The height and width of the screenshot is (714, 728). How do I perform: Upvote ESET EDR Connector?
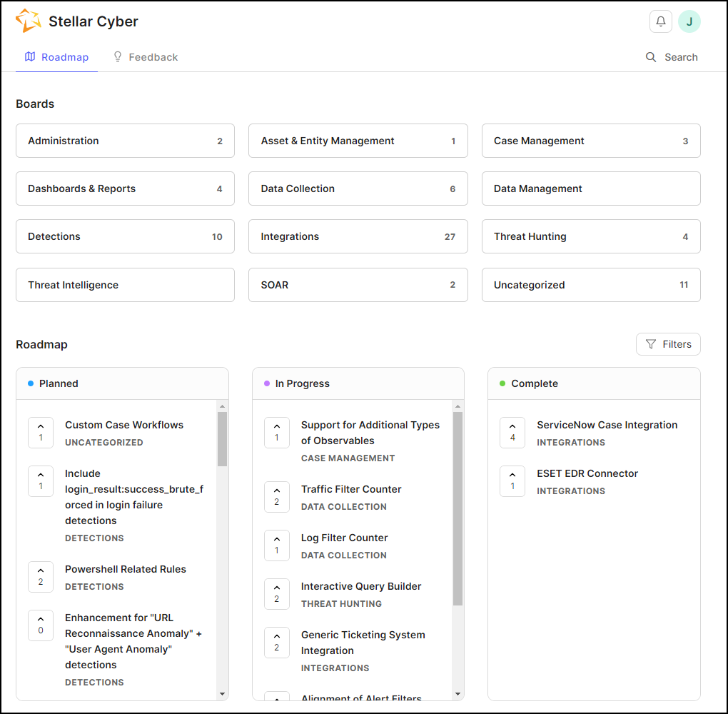(x=512, y=481)
